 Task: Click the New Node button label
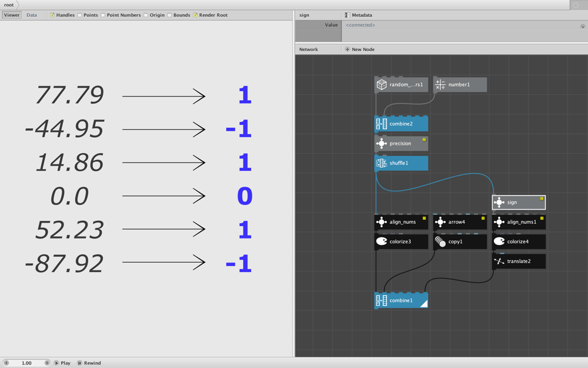(363, 49)
